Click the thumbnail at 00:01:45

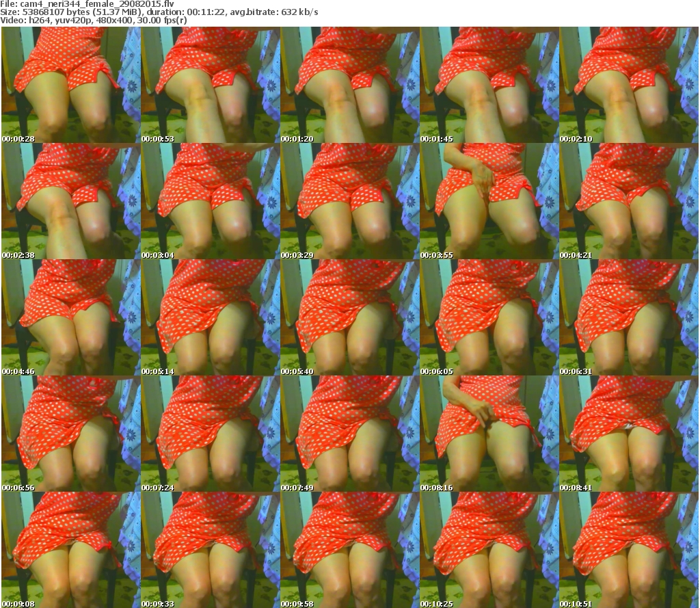point(489,85)
